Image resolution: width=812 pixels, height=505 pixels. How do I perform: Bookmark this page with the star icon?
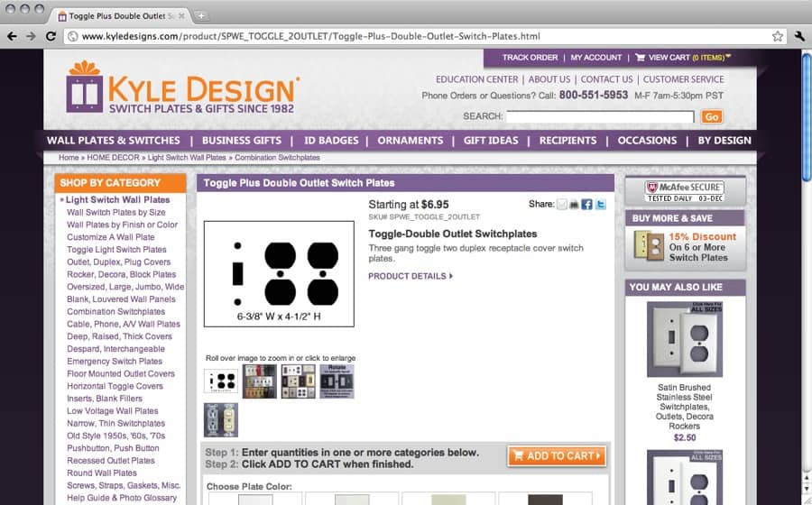click(x=778, y=36)
